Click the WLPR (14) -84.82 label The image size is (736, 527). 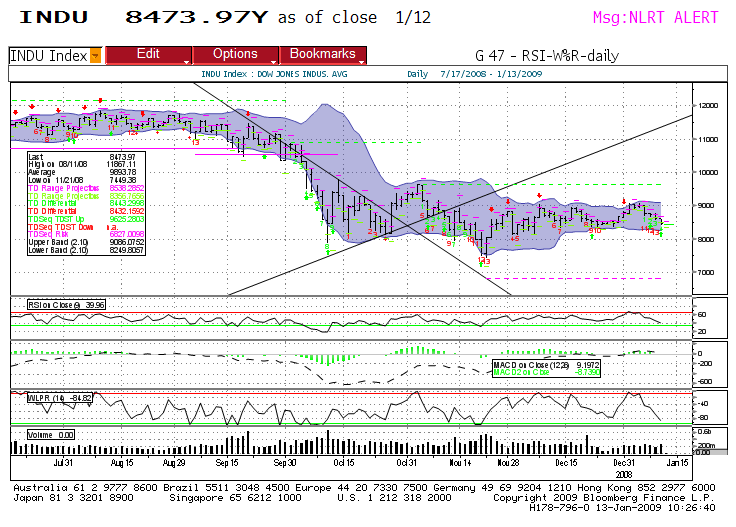[x=60, y=398]
